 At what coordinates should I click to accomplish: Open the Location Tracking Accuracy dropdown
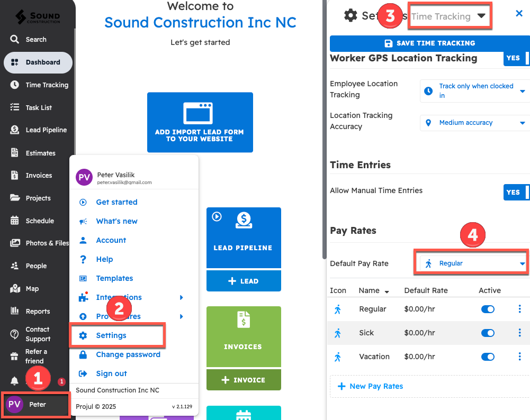pyautogui.click(x=474, y=123)
